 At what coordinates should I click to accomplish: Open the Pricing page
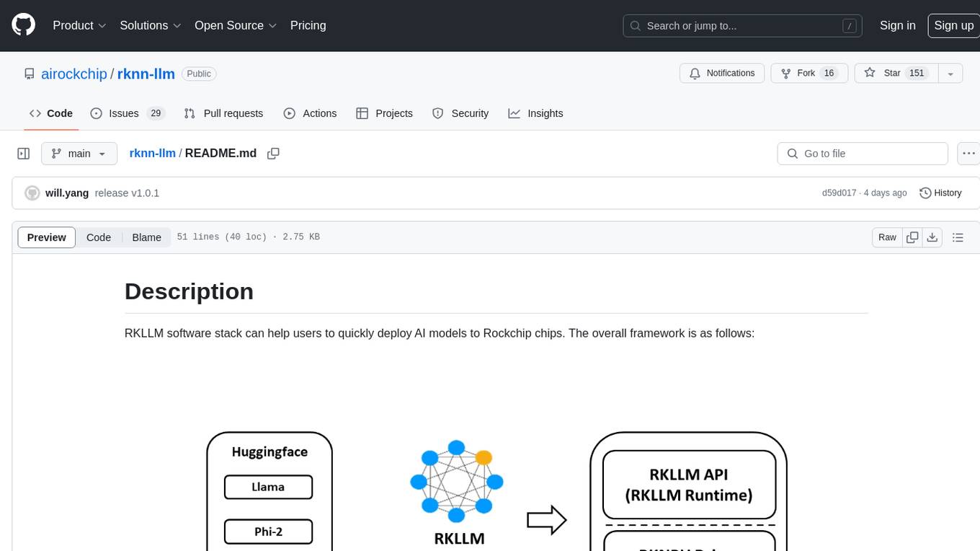(308, 25)
